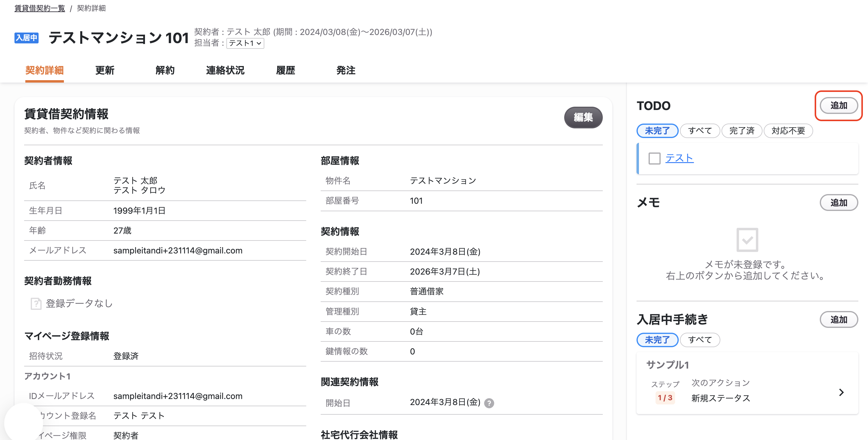
Task: Click the 契約種別 value 普通借家
Action: coord(426,291)
